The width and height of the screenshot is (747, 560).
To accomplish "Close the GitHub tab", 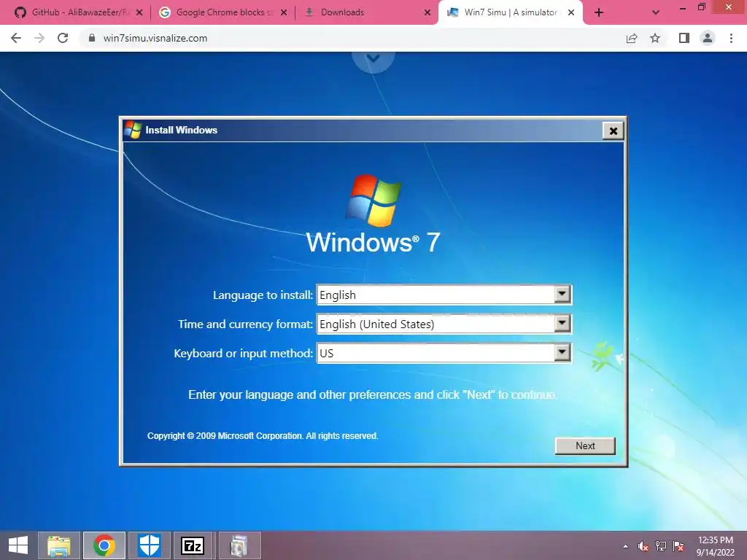I will tap(139, 12).
